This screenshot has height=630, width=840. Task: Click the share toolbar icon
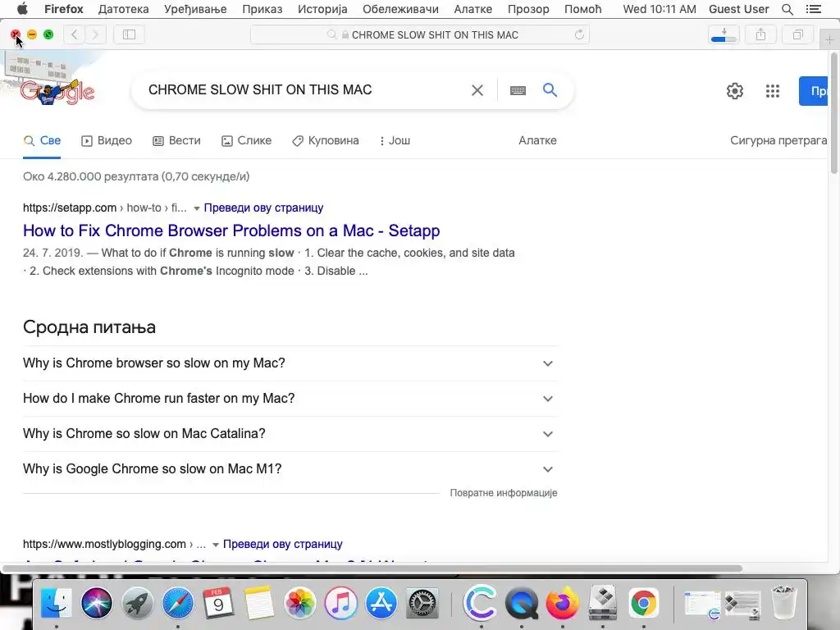(x=760, y=34)
